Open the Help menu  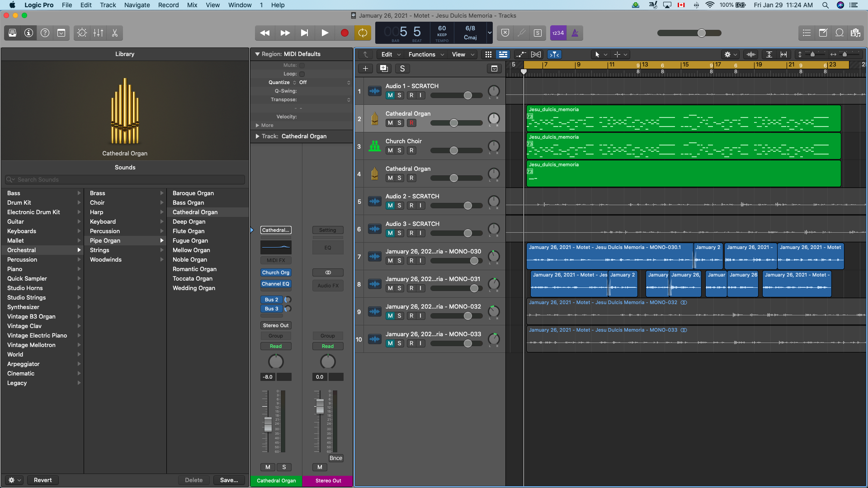278,5
